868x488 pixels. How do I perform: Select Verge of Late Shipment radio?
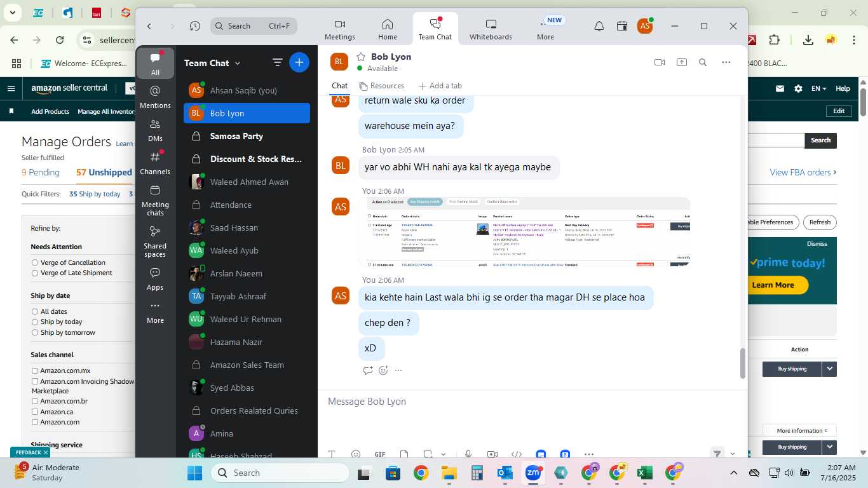(35, 273)
